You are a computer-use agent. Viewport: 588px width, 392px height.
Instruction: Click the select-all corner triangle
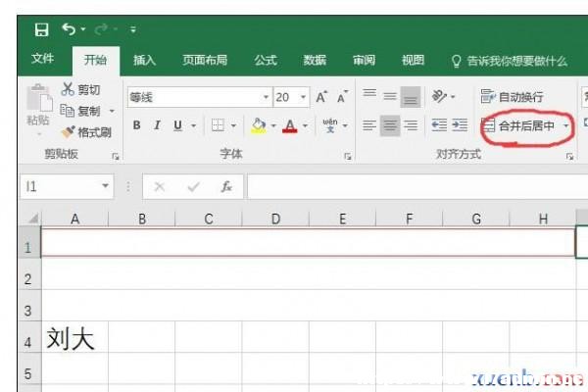coord(33,219)
